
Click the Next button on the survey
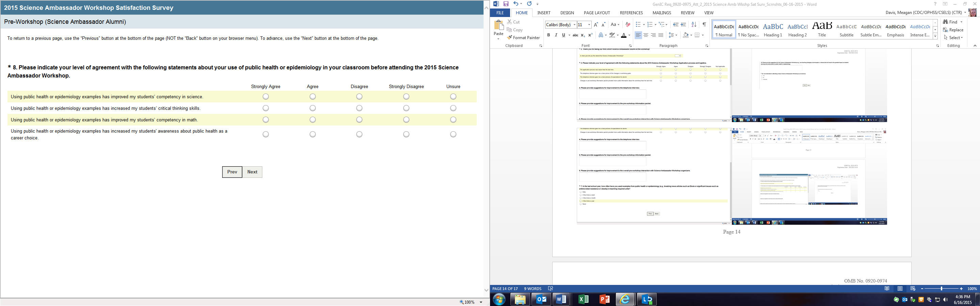click(x=252, y=172)
